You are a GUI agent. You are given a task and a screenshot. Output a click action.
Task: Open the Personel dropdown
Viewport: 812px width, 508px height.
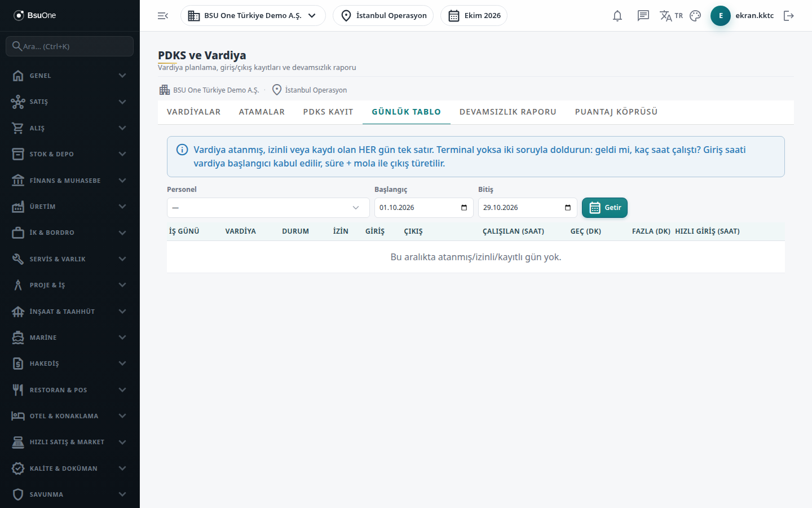pos(268,208)
